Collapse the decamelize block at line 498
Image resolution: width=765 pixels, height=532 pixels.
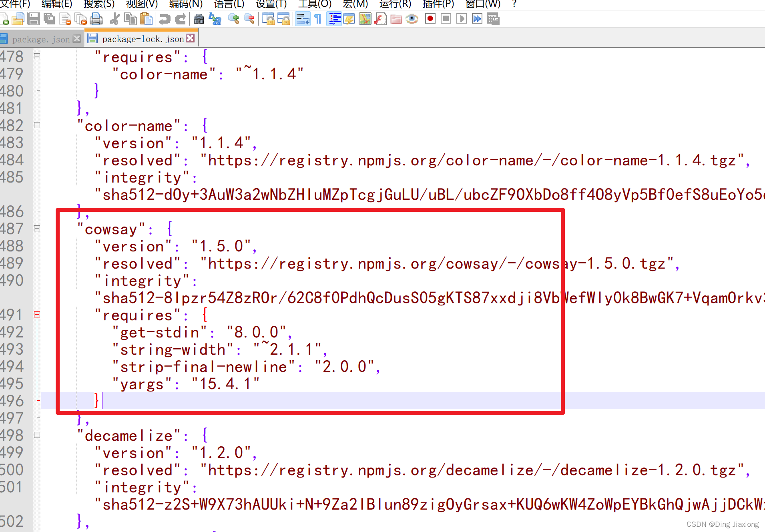tap(37, 435)
